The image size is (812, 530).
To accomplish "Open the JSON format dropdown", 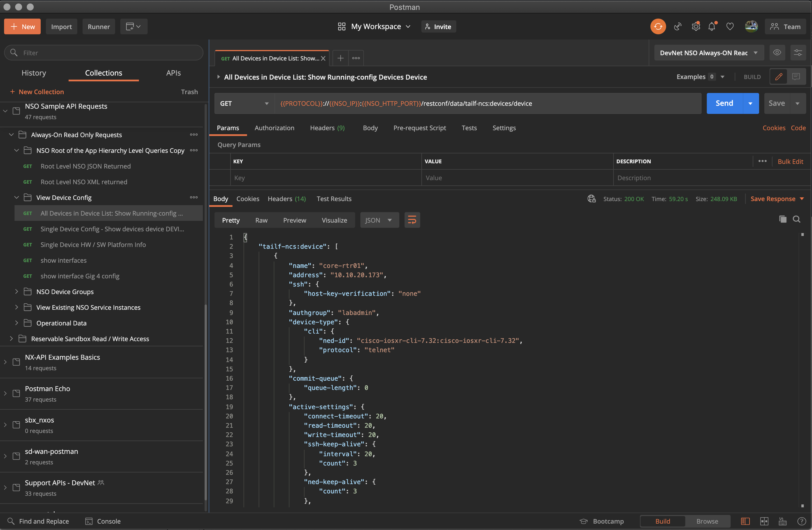I will (x=379, y=220).
